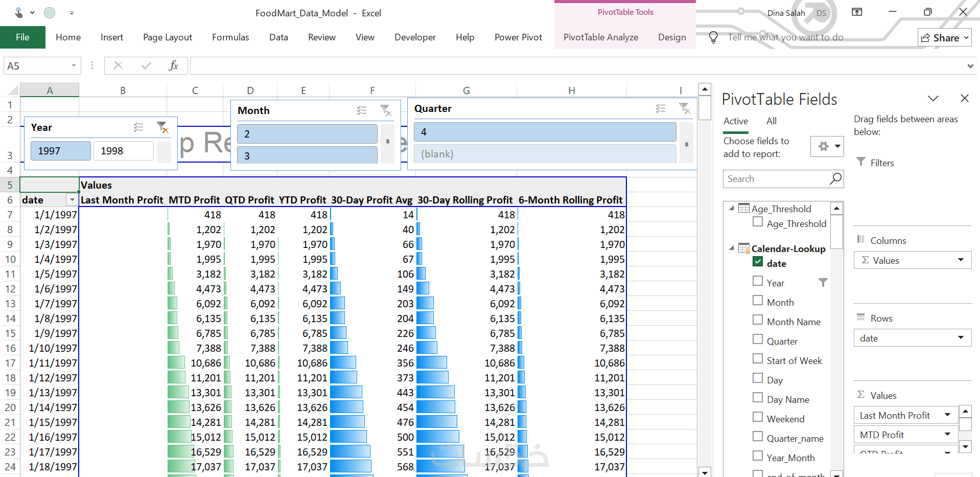Click clear filter icon on Quarter slicer
980x477 pixels.
(684, 108)
